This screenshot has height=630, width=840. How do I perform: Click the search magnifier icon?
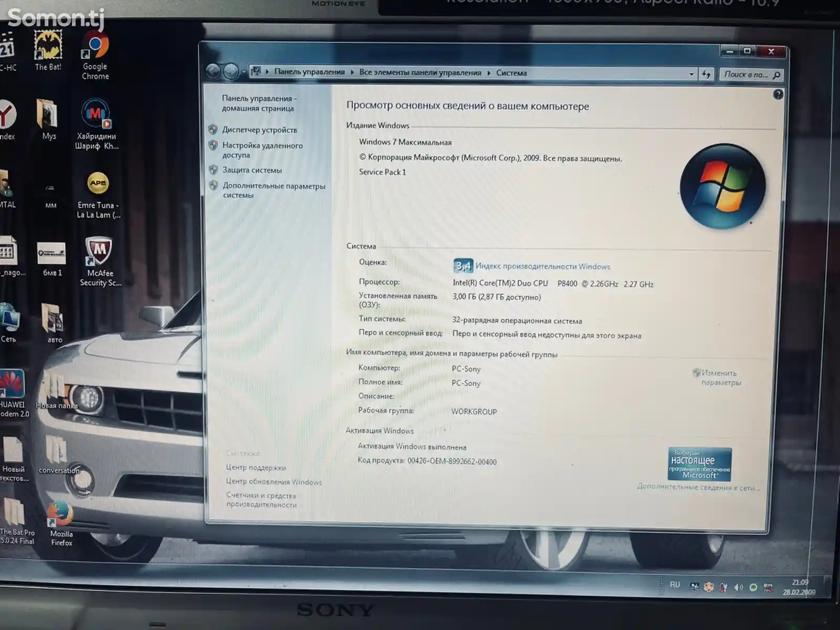(776, 75)
